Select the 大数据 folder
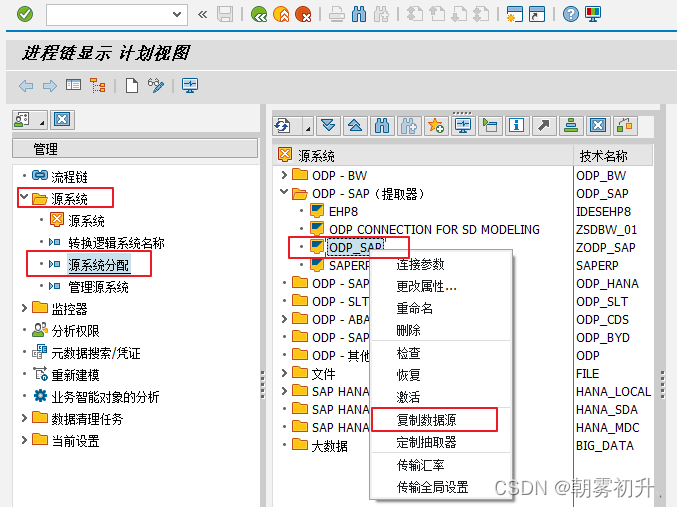677x507 pixels. click(x=329, y=446)
